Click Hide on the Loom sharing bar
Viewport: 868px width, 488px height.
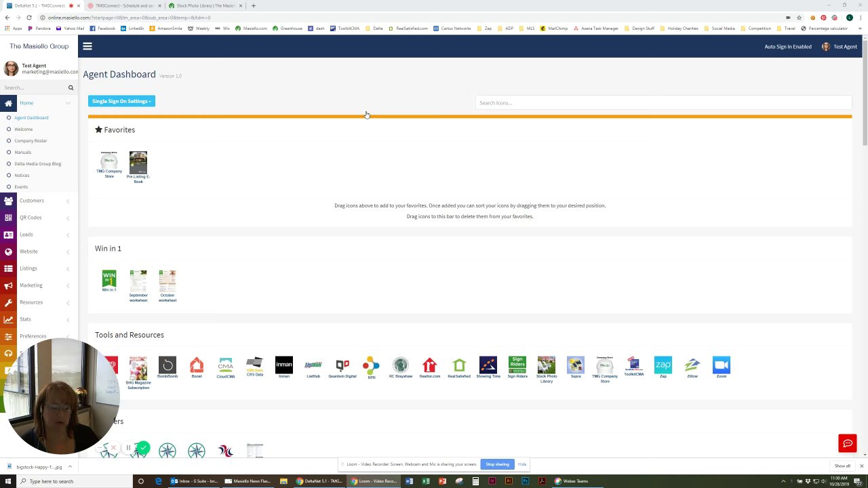pos(522,464)
